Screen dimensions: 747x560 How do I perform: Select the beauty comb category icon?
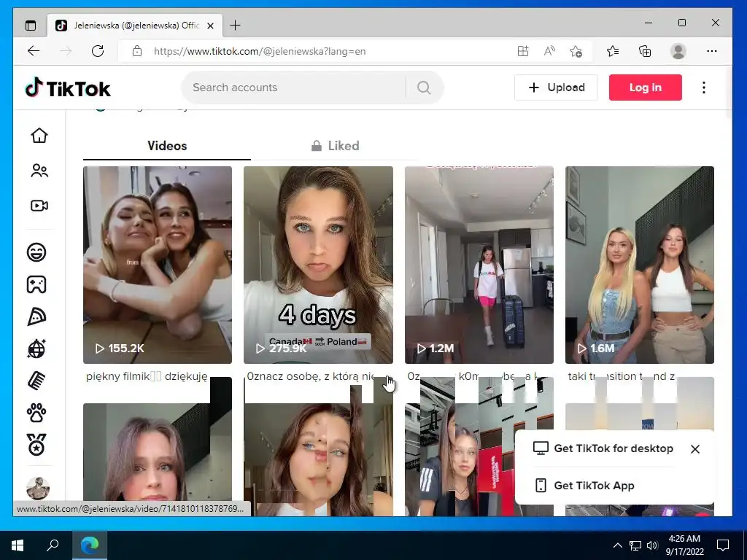(36, 381)
